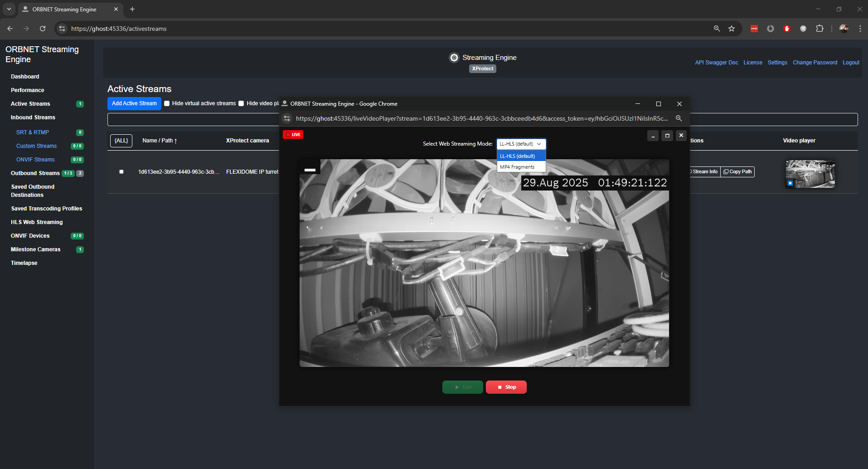868x469 pixels.
Task: Open Active Streams in sidebar
Action: click(x=30, y=104)
